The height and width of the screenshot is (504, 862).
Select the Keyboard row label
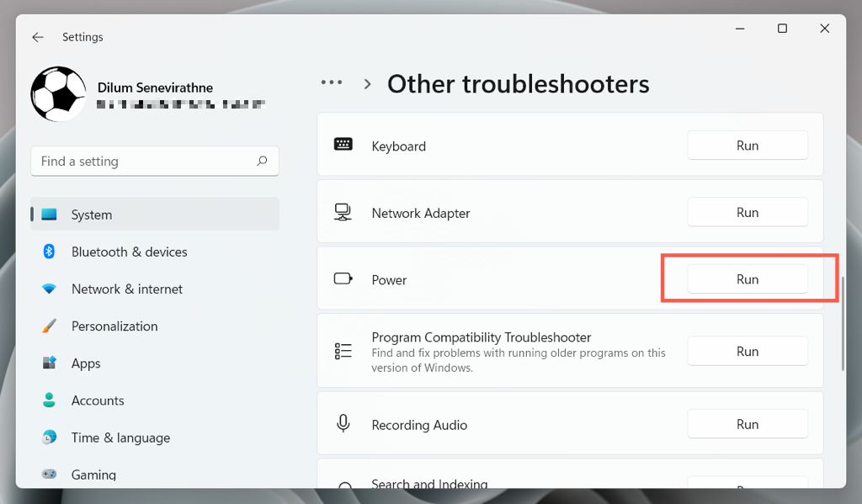[x=398, y=146]
